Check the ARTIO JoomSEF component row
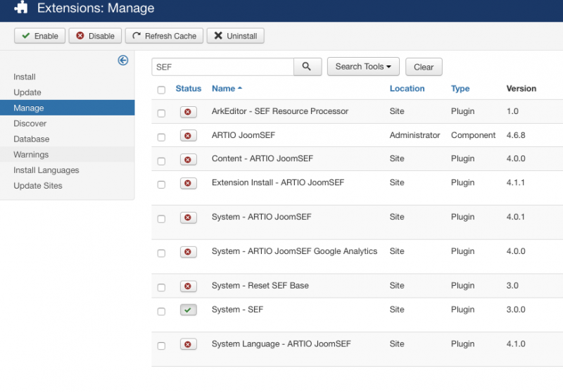This screenshot has height=392, width=563. [162, 137]
